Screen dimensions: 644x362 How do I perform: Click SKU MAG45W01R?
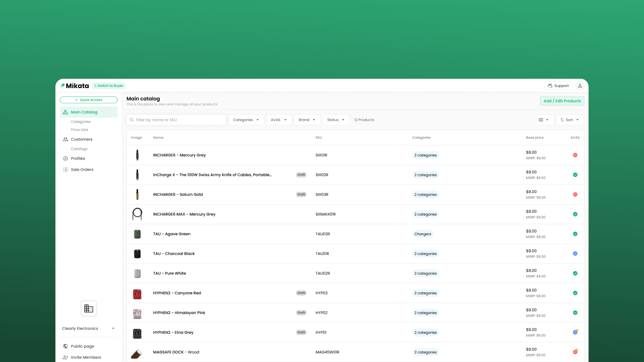coord(327,352)
